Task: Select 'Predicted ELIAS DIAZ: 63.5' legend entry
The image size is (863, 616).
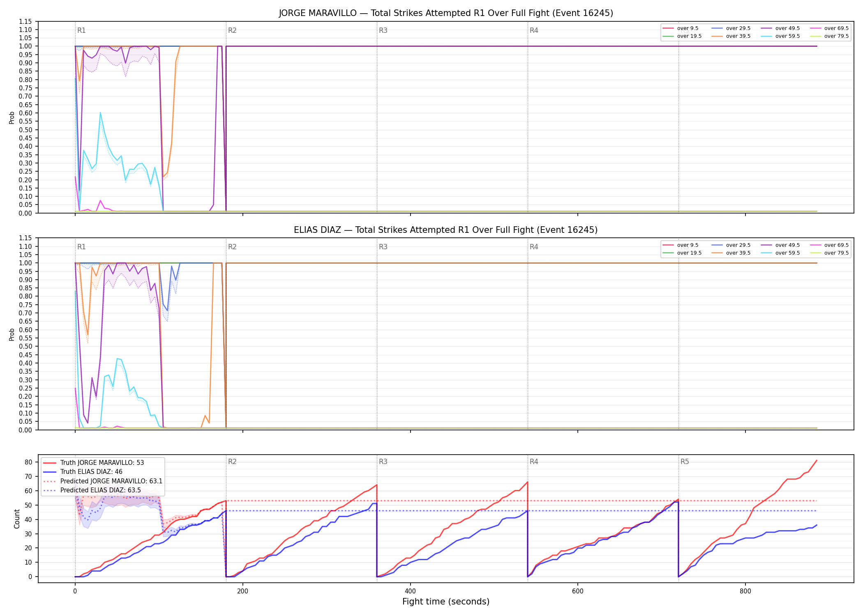Action: point(92,490)
